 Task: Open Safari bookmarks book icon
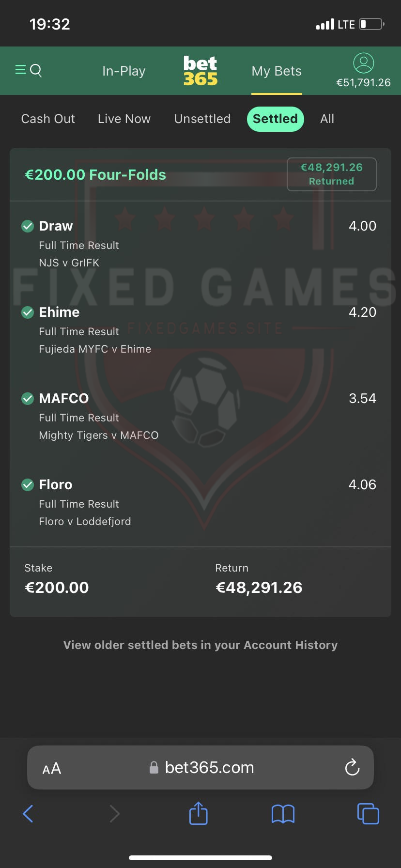click(x=283, y=814)
